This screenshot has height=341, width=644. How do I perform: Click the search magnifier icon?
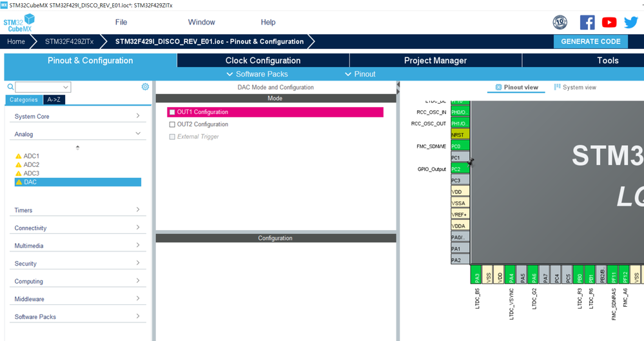11,86
